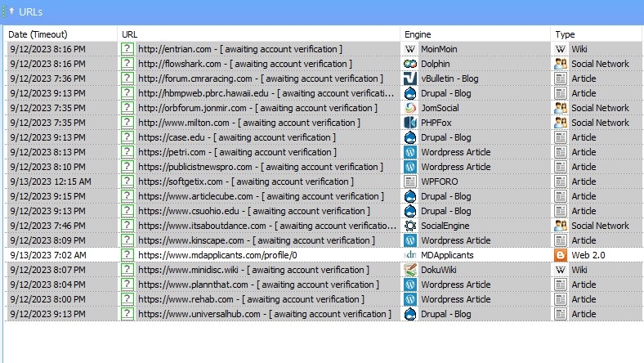This screenshot has height=363, width=644.
Task: Sort by the URL column header
Action: pyautogui.click(x=259, y=34)
